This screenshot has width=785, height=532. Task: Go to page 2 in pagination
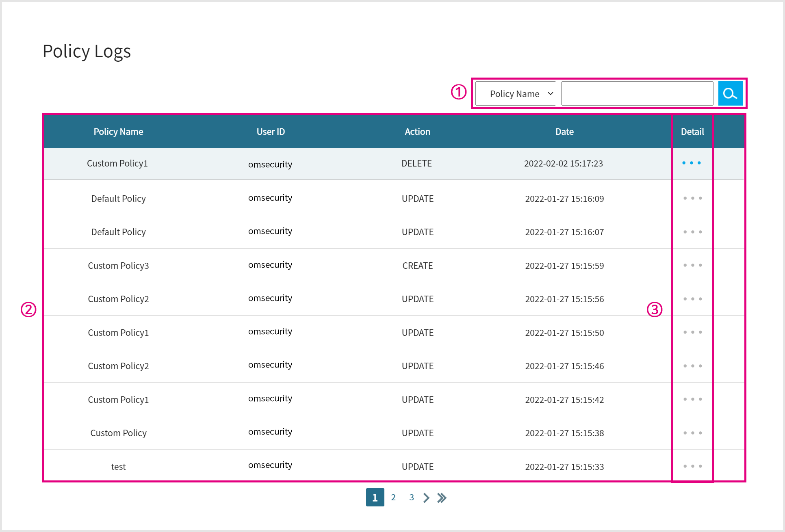tap(393, 497)
